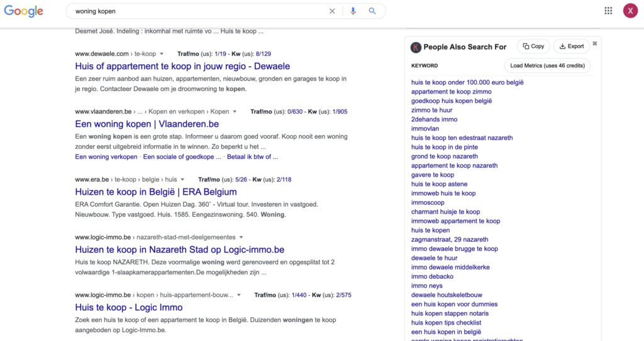The width and height of the screenshot is (644, 341).
Task: Select keyword huis te kopen
Action: coord(430,230)
